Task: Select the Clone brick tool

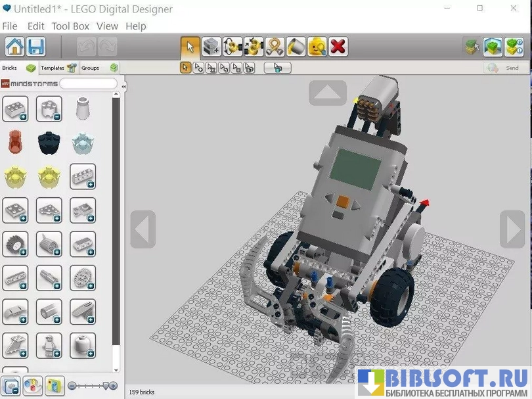Action: [211, 47]
